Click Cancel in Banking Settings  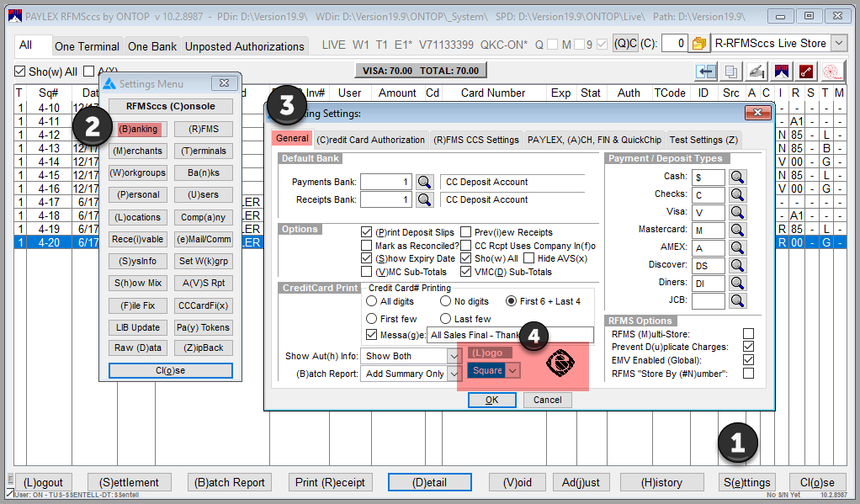[547, 400]
